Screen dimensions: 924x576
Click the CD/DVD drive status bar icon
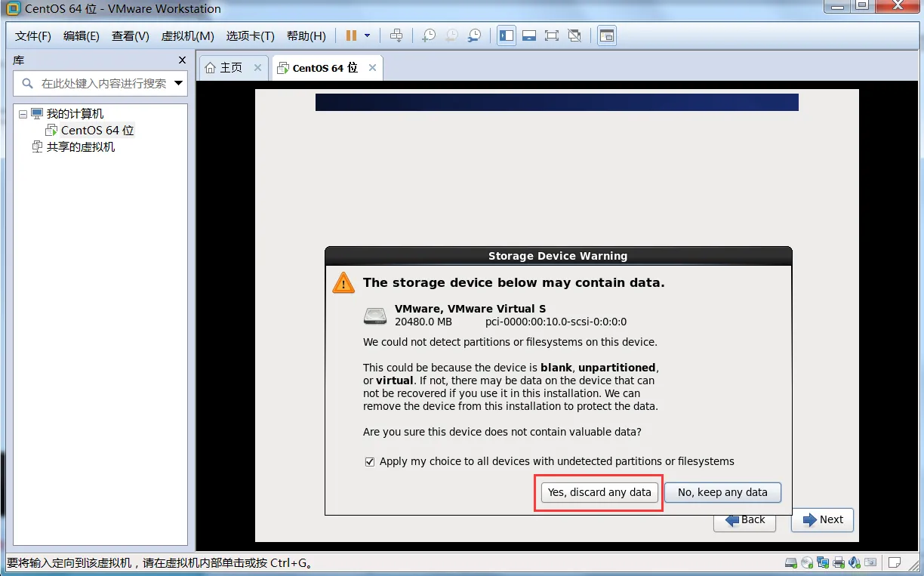[807, 562]
